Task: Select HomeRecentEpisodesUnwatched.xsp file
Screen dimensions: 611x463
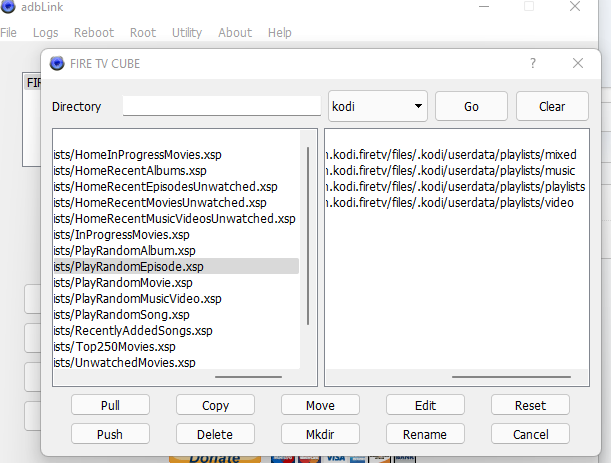Action: coord(176,187)
